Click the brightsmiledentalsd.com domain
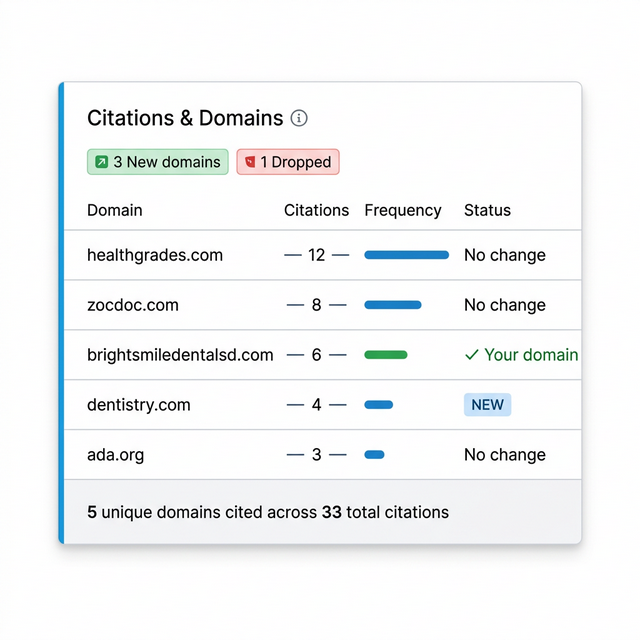 (180, 355)
